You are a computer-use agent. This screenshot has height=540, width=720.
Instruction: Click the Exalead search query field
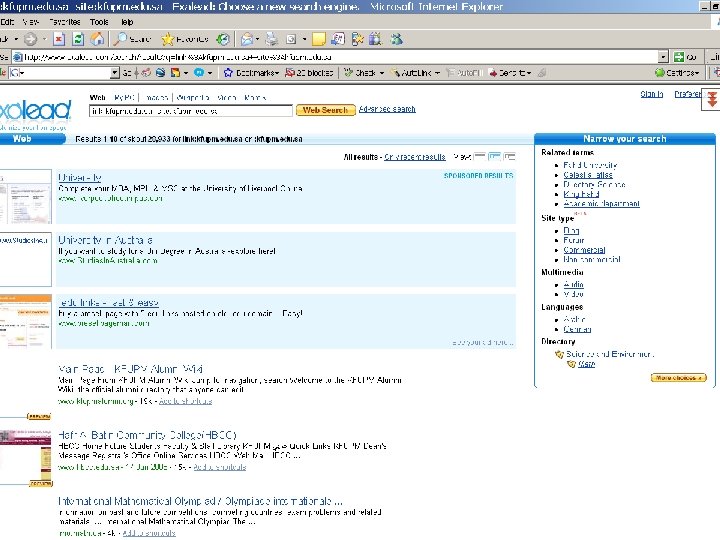point(191,111)
